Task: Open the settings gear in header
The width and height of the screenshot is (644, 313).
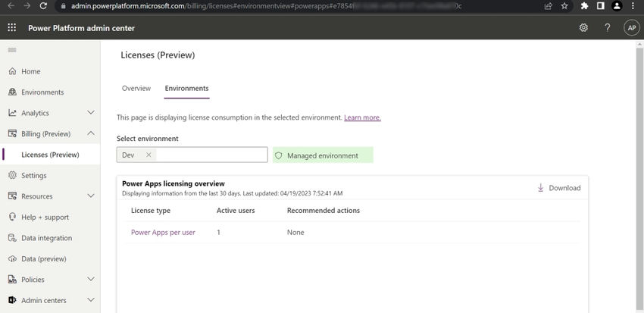Action: (x=583, y=27)
